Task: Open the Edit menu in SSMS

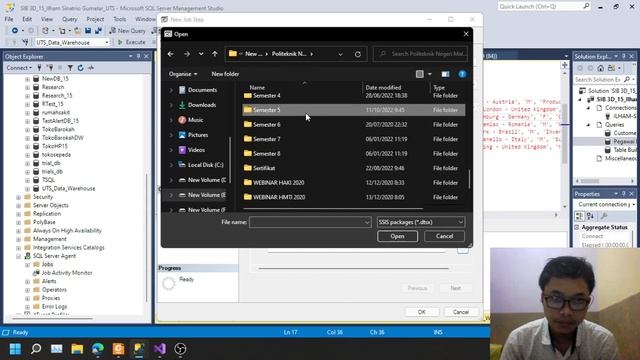Action: click(x=27, y=19)
